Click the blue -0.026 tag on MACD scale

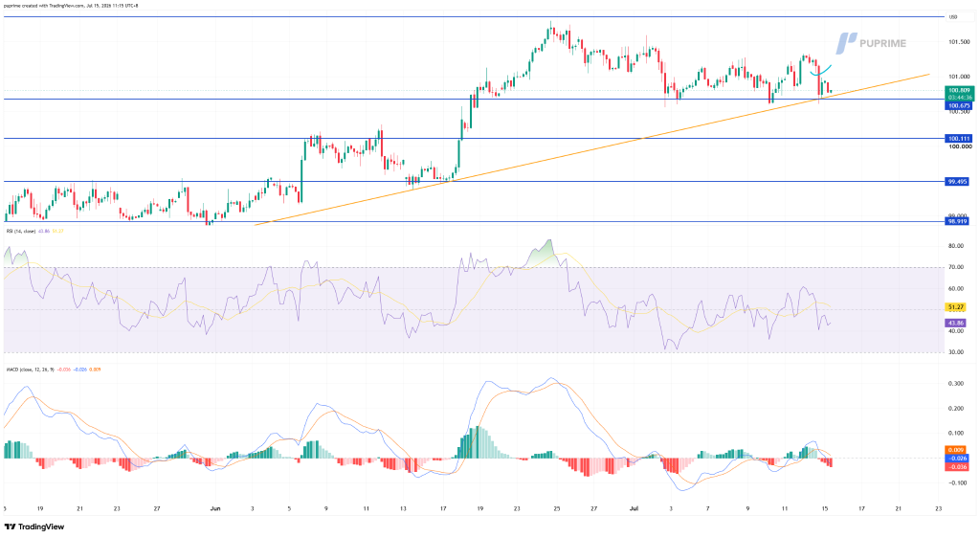(956, 458)
